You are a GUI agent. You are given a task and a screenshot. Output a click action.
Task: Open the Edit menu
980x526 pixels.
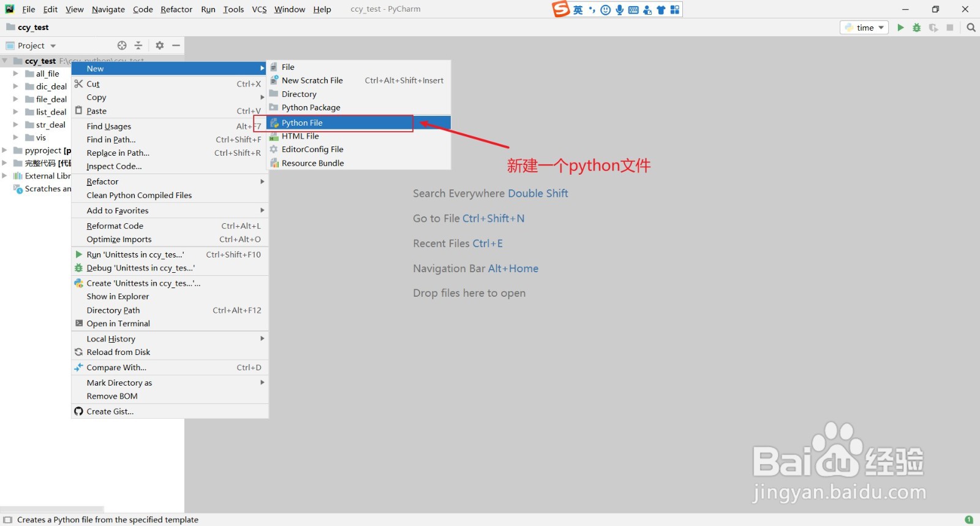click(50, 9)
